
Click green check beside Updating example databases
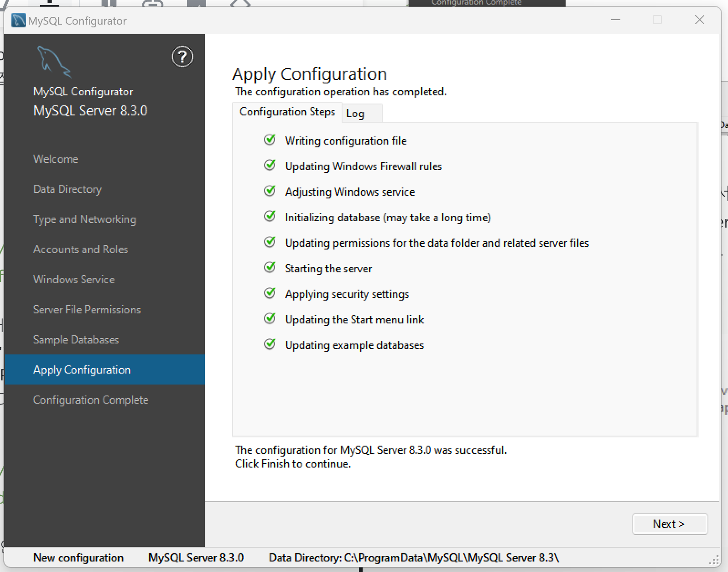(270, 344)
